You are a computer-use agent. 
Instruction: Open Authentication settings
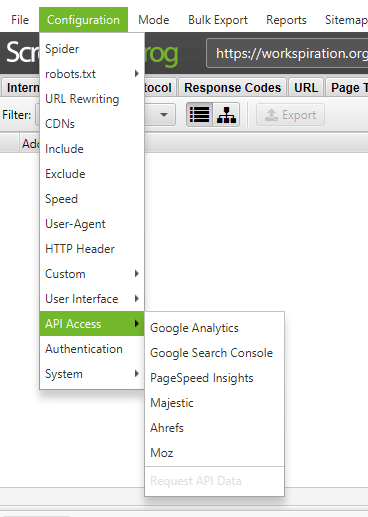click(x=92, y=349)
